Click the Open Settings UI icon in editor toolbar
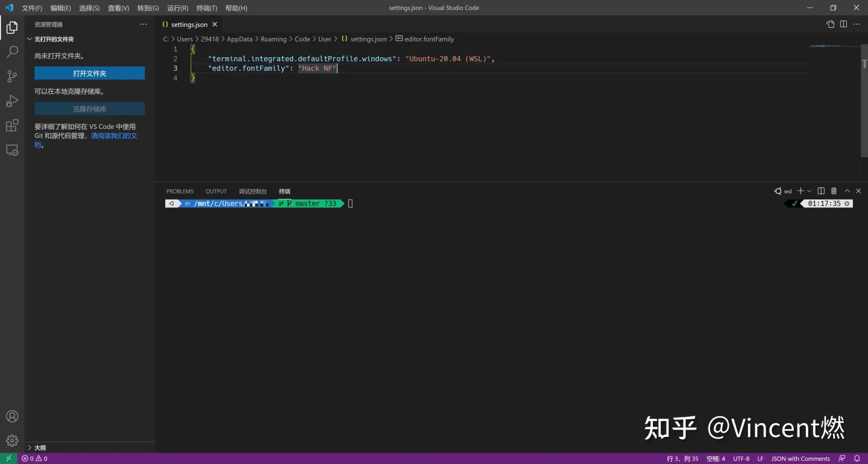 tap(830, 24)
